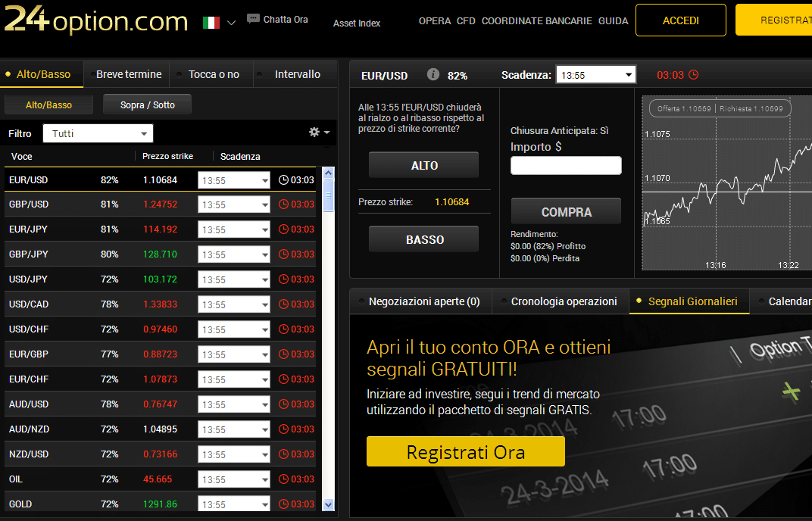Open the gear settings icon in asset list
The image size is (812, 521).
click(314, 132)
